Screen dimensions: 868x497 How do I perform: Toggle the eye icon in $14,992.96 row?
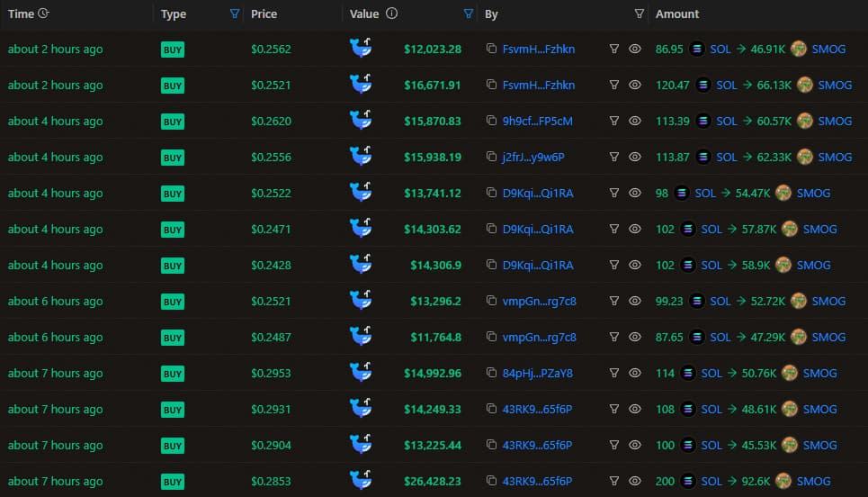coord(635,373)
